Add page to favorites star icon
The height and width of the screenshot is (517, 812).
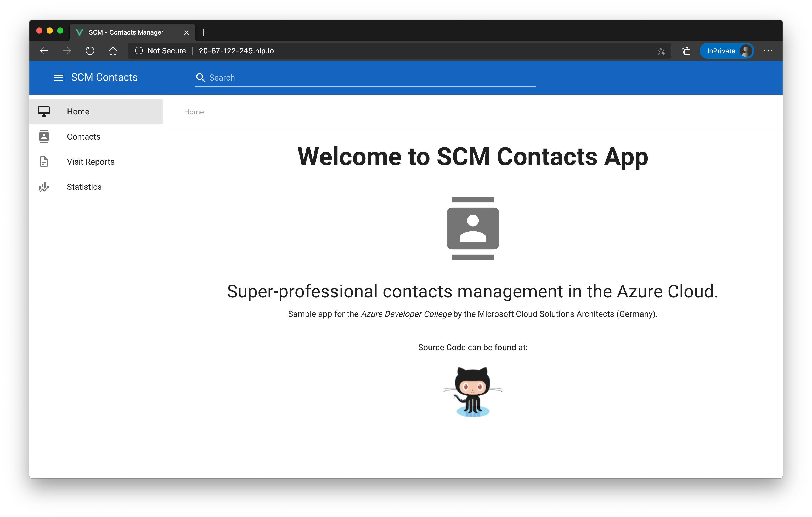coord(661,51)
